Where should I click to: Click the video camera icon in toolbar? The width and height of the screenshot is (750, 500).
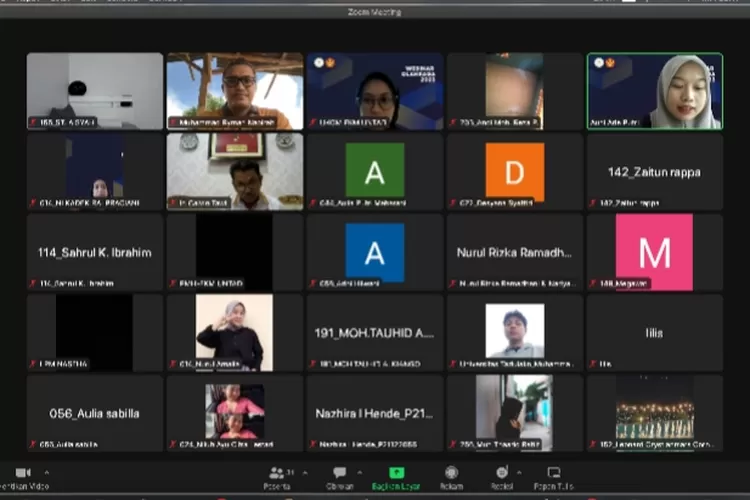(22, 472)
